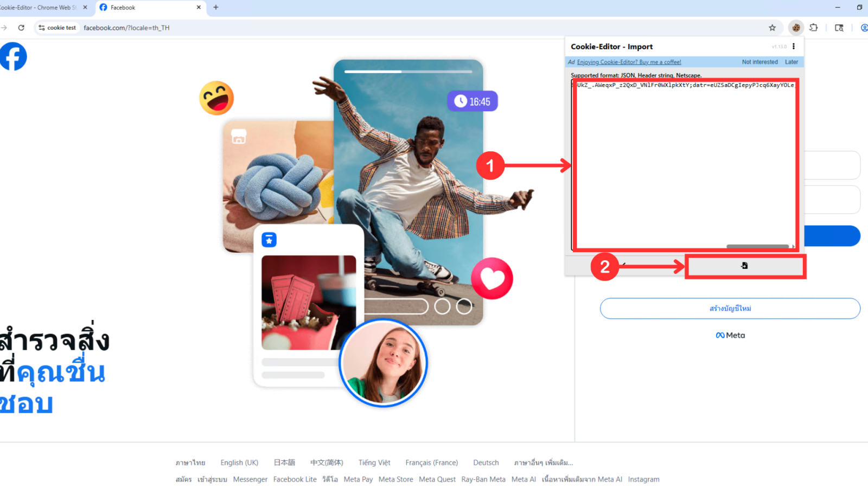Open the Cookie-Editor three-dot menu
This screenshot has width=868, height=488.
tap(793, 47)
